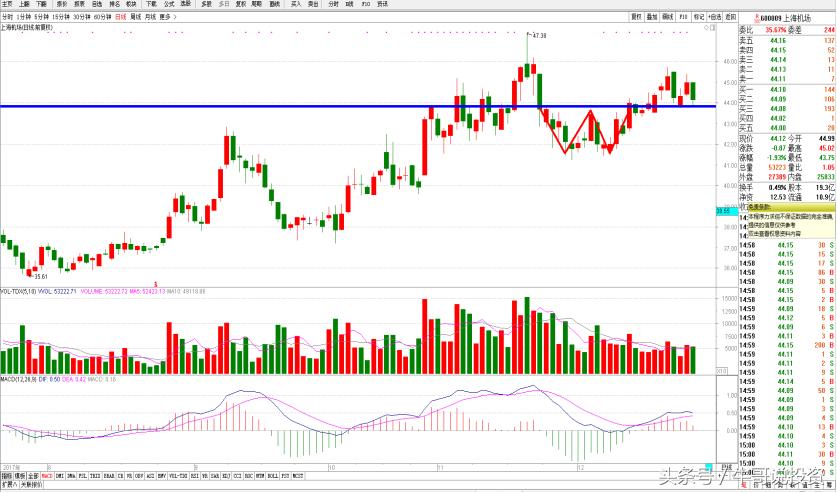The image size is (837, 493).
Task: Click the 买五 44.00 order book row
Action: tap(787, 128)
